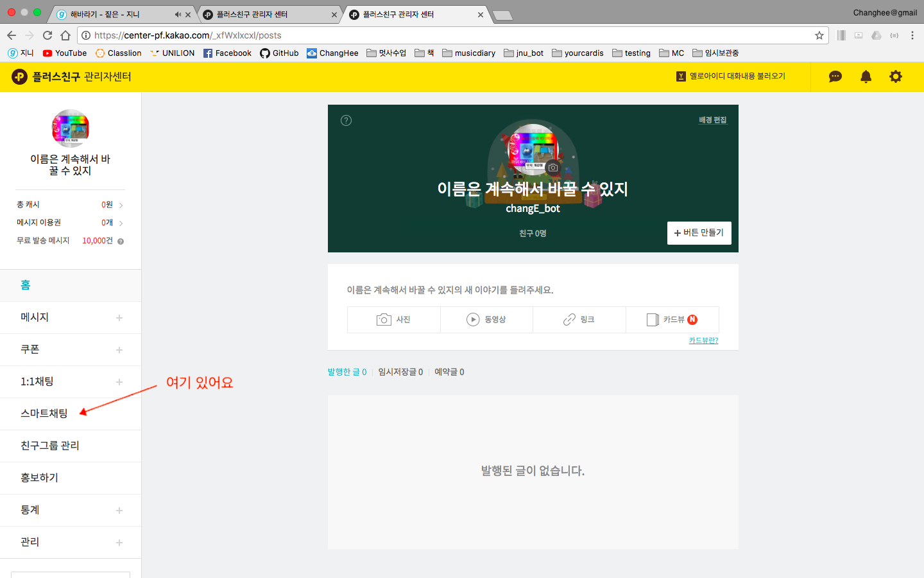Viewport: 924px width, 578px height.
Task: Open 배경 편집 link
Action: (713, 120)
